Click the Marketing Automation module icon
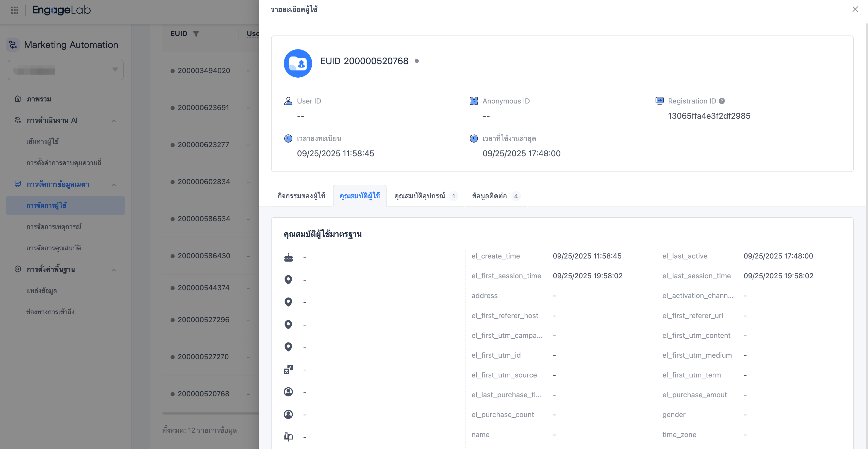Viewport: 868px width, 449px height. coord(13,44)
